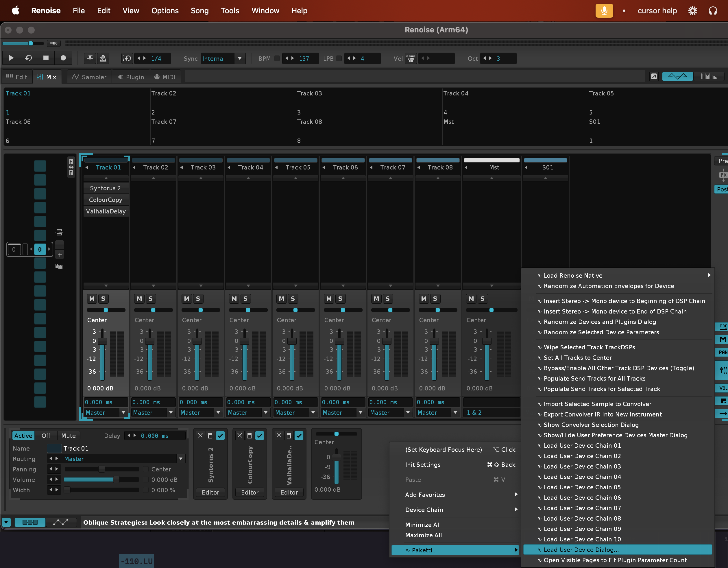Click the Record button in transport
The height and width of the screenshot is (568, 728).
click(x=63, y=58)
